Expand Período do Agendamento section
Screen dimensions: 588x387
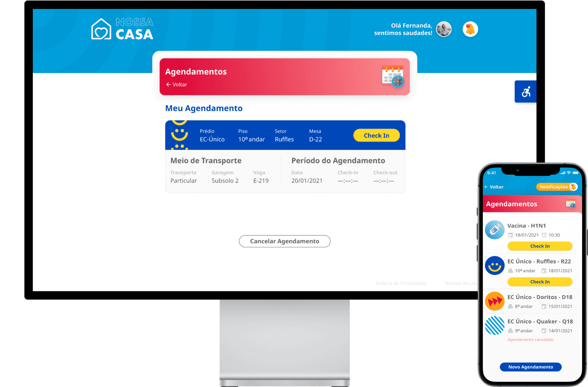(342, 160)
